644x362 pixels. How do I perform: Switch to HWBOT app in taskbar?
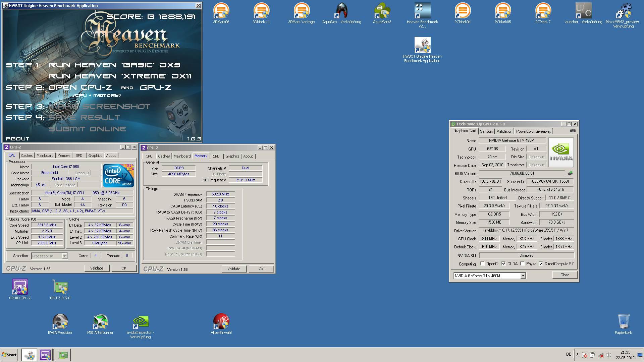(x=29, y=355)
